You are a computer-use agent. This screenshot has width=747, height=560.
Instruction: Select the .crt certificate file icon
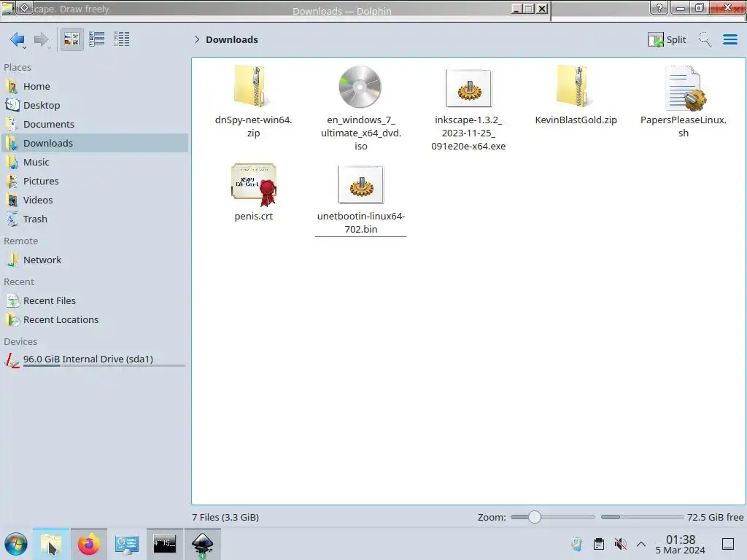pos(254,184)
